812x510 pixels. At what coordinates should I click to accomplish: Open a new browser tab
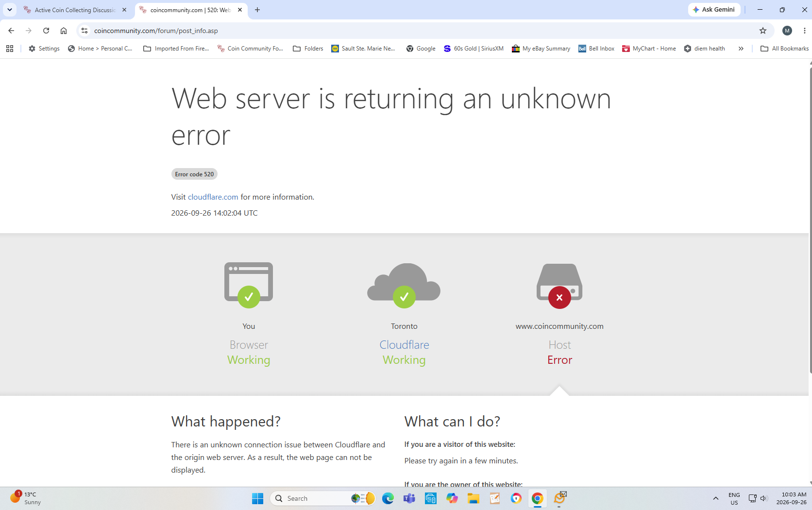coord(257,10)
